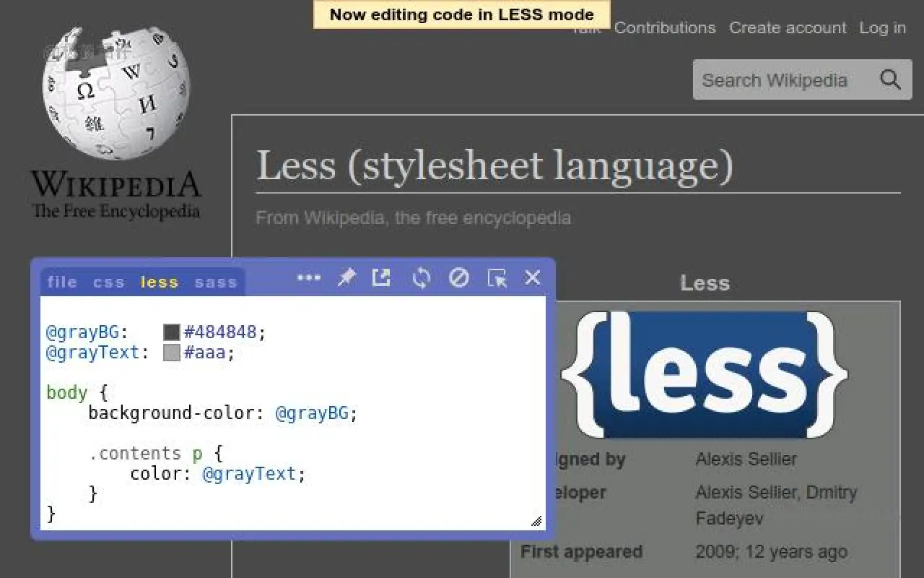Switch to the sass tab
The height and width of the screenshot is (578, 924).
[x=216, y=282]
